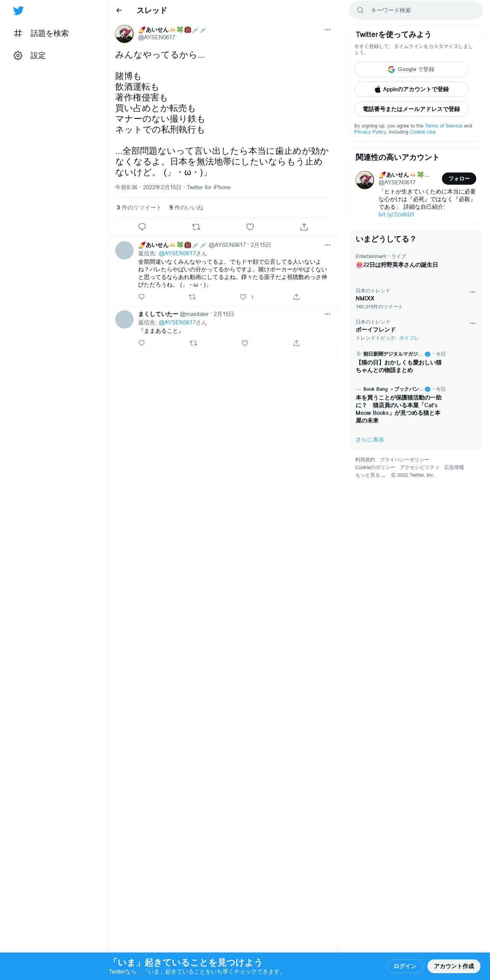Open 話題を検索 in the sidebar
This screenshot has width=490, height=980.
(x=41, y=34)
